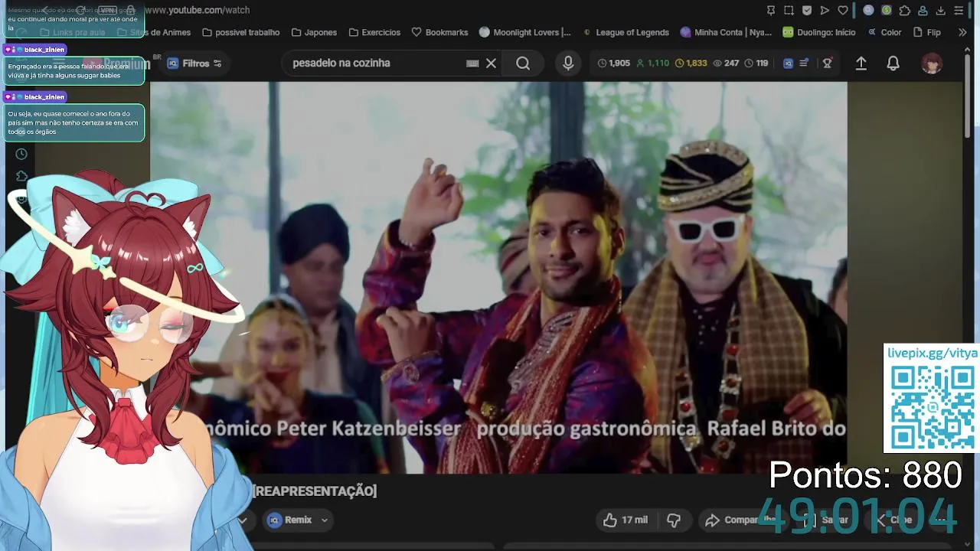Open the Duolingo: Início bookmark
Screen dimensions: 980x551
pyautogui.click(x=818, y=32)
